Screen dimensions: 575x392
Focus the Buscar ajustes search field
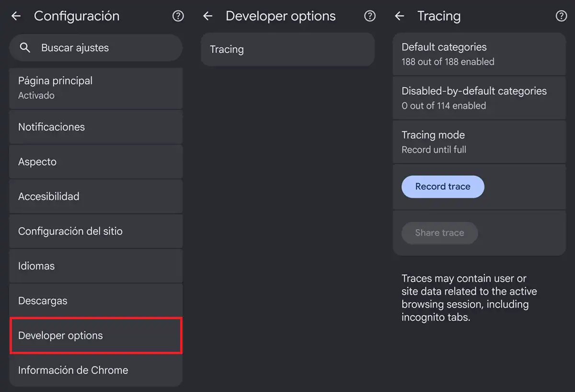(x=96, y=47)
